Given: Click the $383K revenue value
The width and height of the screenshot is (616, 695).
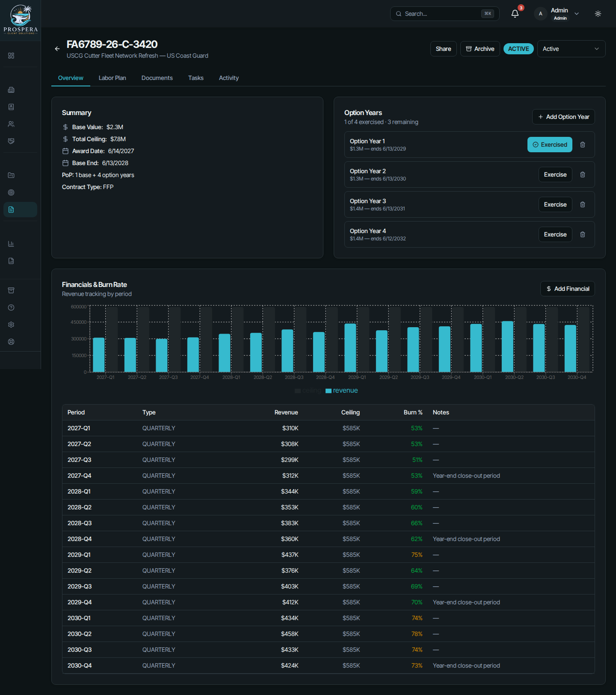Looking at the screenshot, I should (290, 523).
